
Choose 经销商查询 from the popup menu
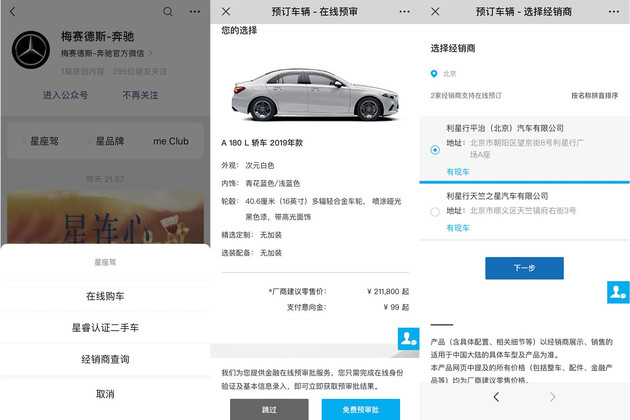105,359
